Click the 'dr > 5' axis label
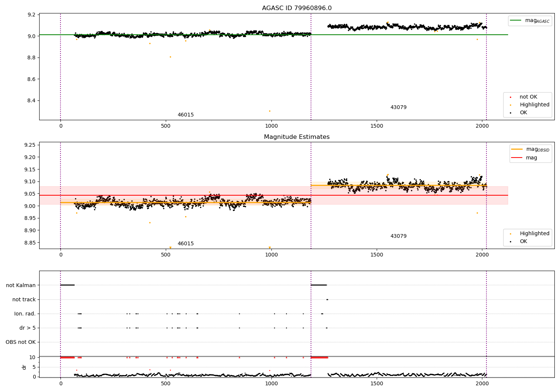This screenshot has width=560, height=392. pyautogui.click(x=28, y=328)
